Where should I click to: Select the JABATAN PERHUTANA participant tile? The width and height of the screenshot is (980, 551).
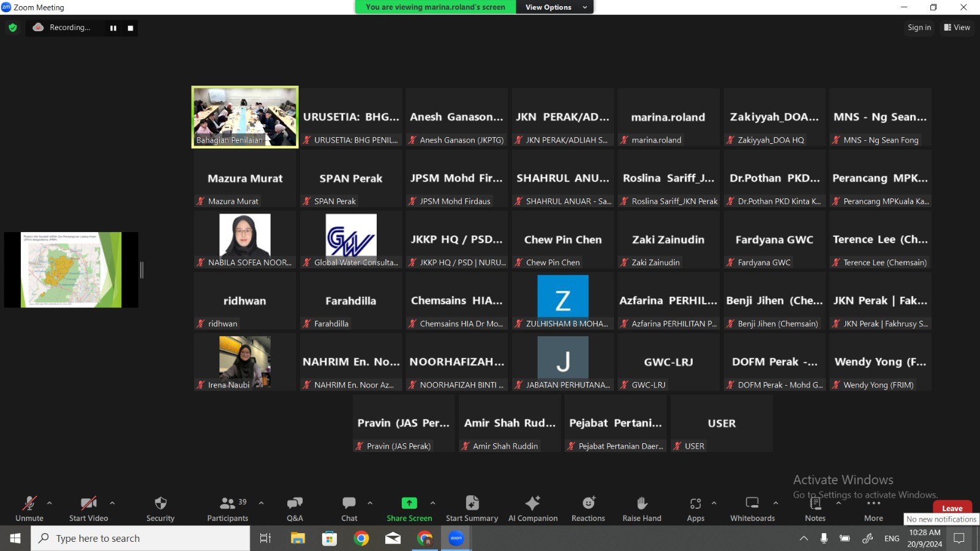pyautogui.click(x=563, y=362)
